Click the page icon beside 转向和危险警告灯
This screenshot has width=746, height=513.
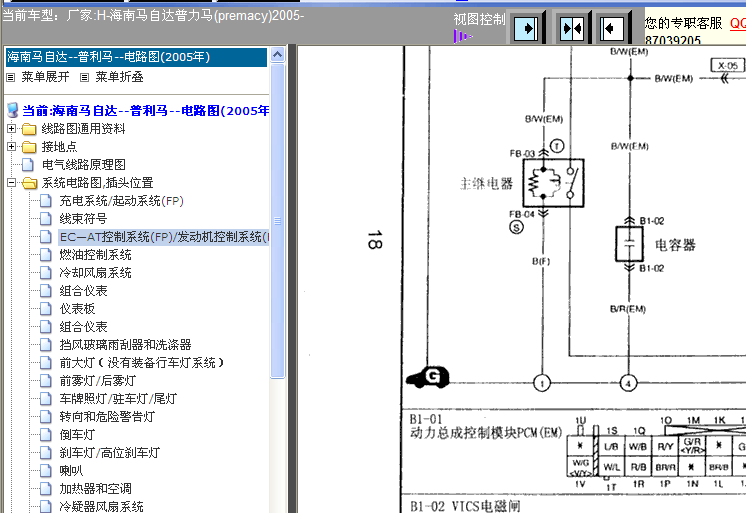pyautogui.click(x=46, y=417)
